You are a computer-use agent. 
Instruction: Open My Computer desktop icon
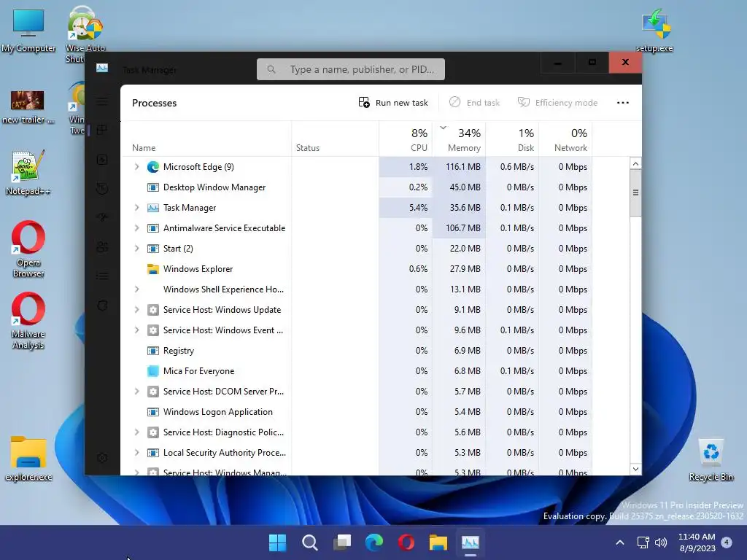click(28, 31)
